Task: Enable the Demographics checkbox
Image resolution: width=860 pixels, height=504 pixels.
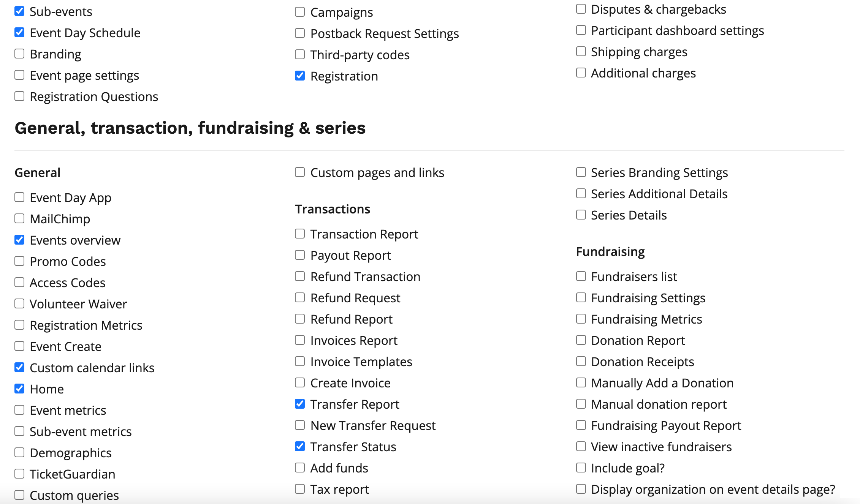Action: (19, 453)
